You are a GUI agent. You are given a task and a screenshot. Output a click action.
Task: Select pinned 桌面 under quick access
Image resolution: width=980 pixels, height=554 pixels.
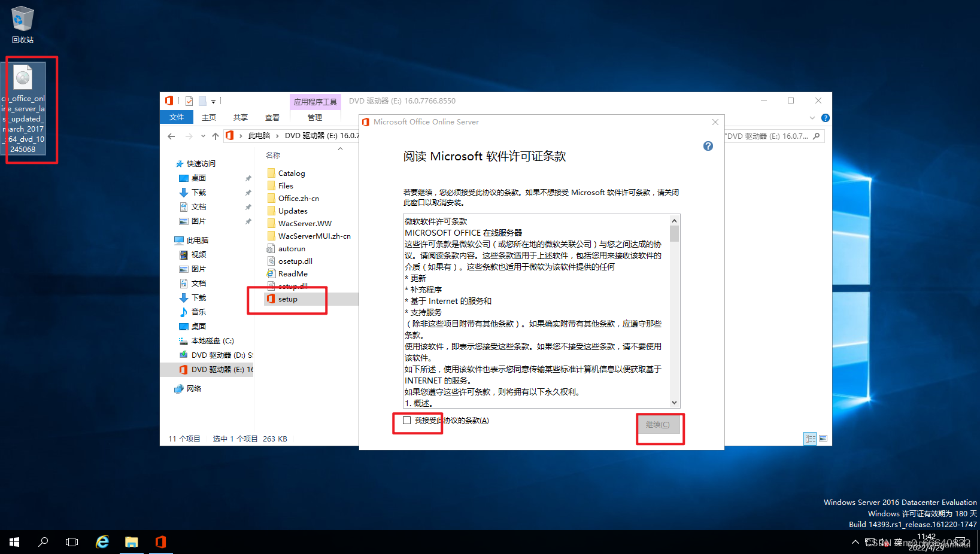coord(199,178)
